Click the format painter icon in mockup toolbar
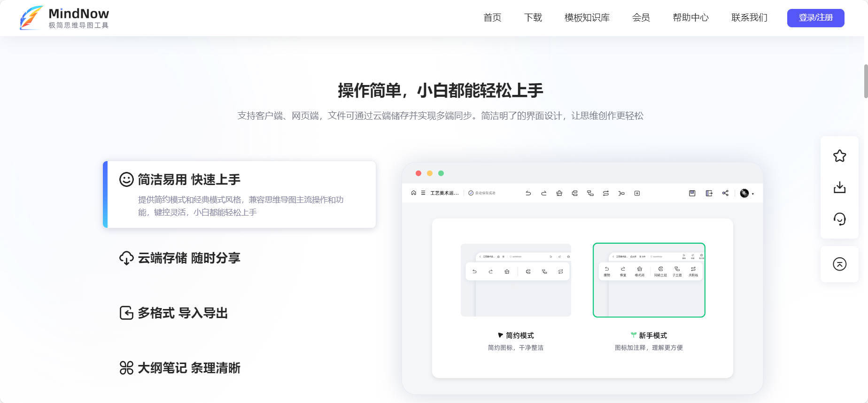Screen dimensions: 868x403 pos(559,193)
